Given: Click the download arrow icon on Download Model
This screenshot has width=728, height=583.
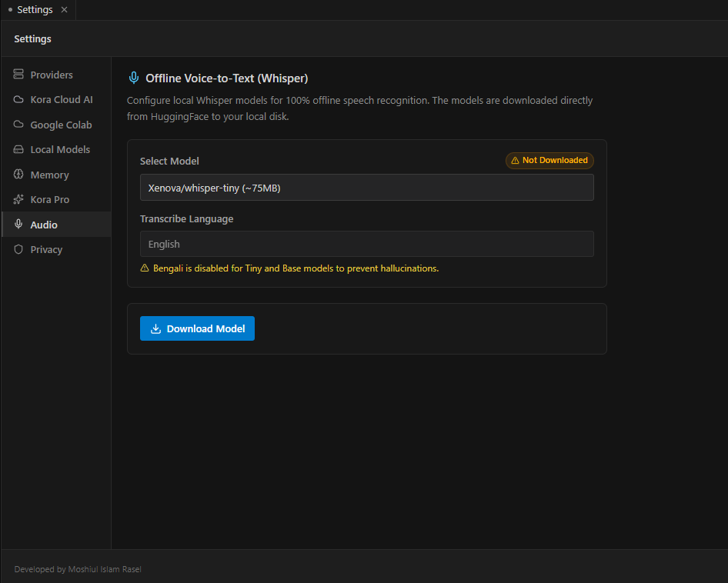Looking at the screenshot, I should point(156,328).
